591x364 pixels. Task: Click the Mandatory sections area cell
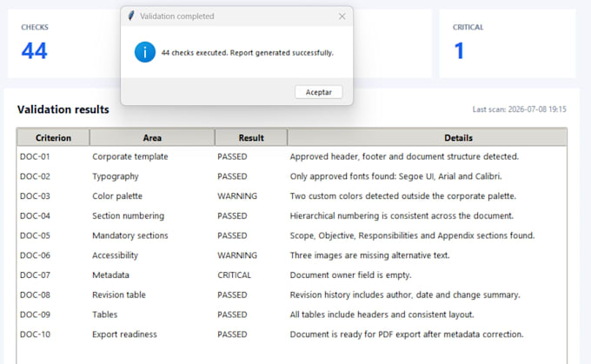[x=130, y=235]
